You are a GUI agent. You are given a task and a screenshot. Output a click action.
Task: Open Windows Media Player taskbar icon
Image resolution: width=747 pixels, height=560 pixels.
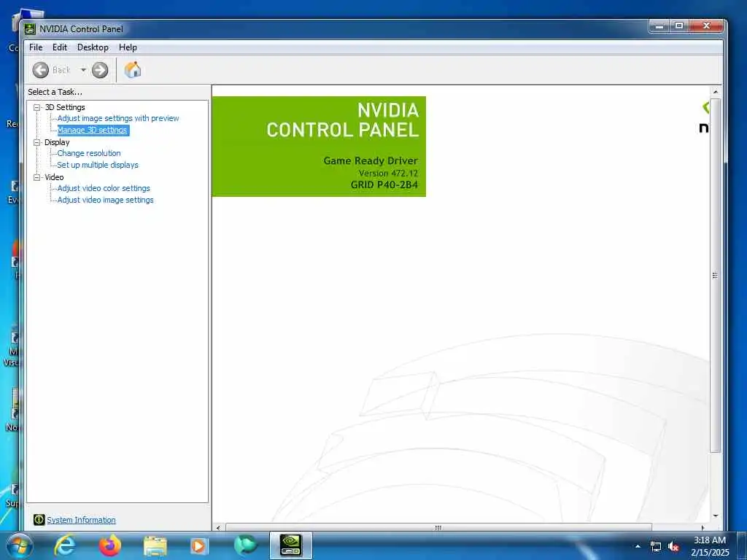point(198,545)
